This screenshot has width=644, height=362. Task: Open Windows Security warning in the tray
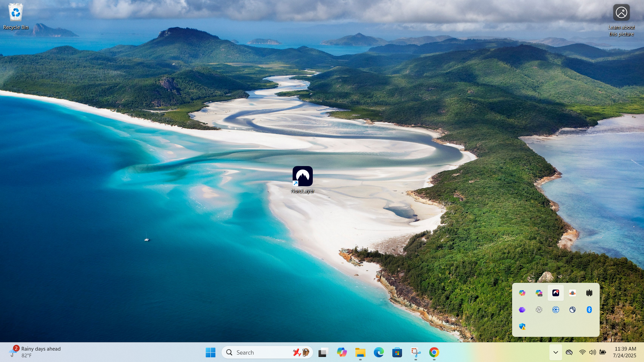point(522,326)
